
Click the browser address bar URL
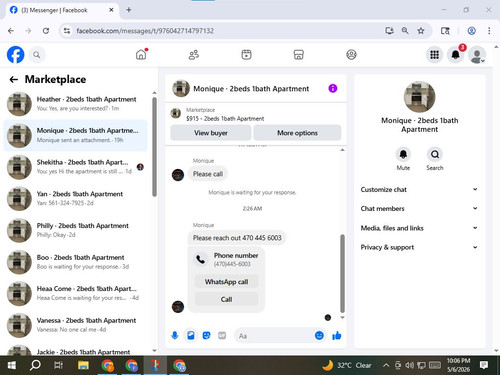(x=145, y=31)
